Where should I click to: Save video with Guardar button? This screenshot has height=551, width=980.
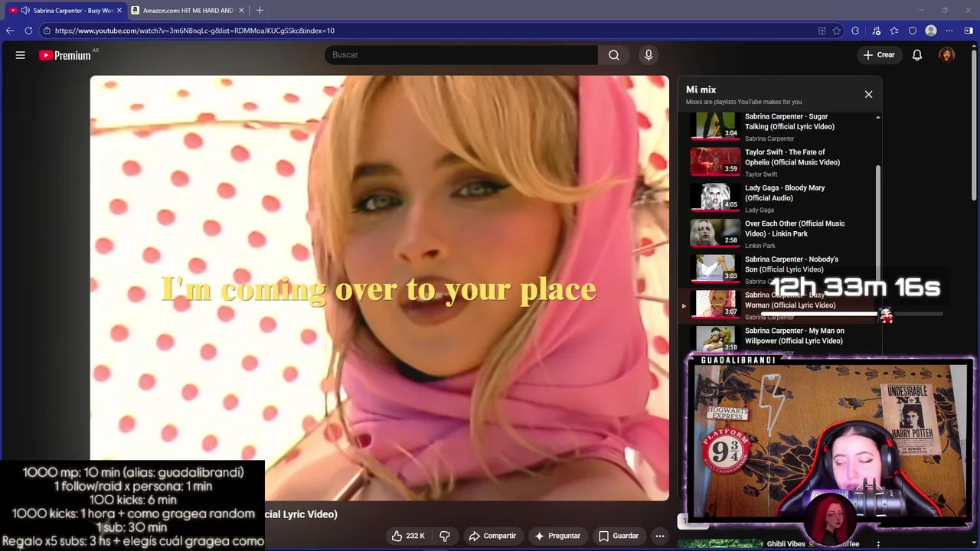(618, 536)
